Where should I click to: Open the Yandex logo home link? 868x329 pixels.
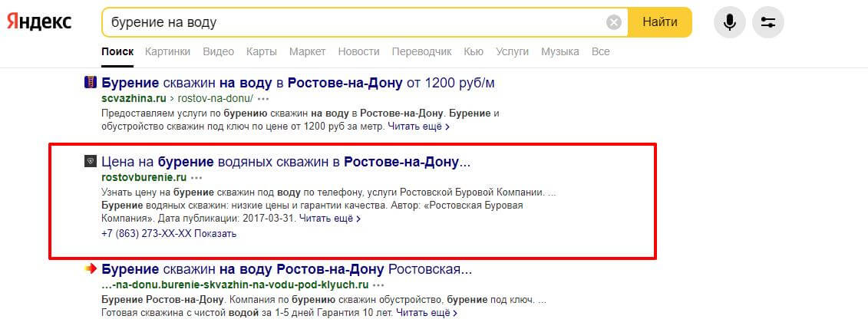coord(39,22)
